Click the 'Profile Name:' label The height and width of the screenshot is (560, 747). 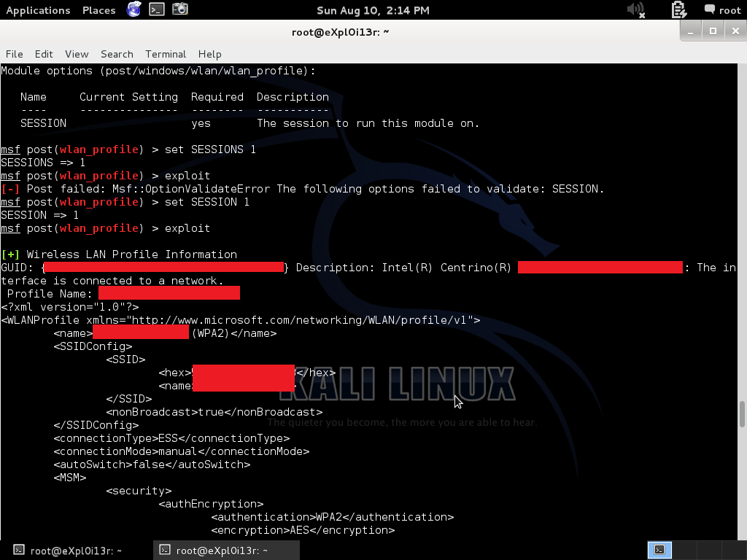pyautogui.click(x=50, y=293)
